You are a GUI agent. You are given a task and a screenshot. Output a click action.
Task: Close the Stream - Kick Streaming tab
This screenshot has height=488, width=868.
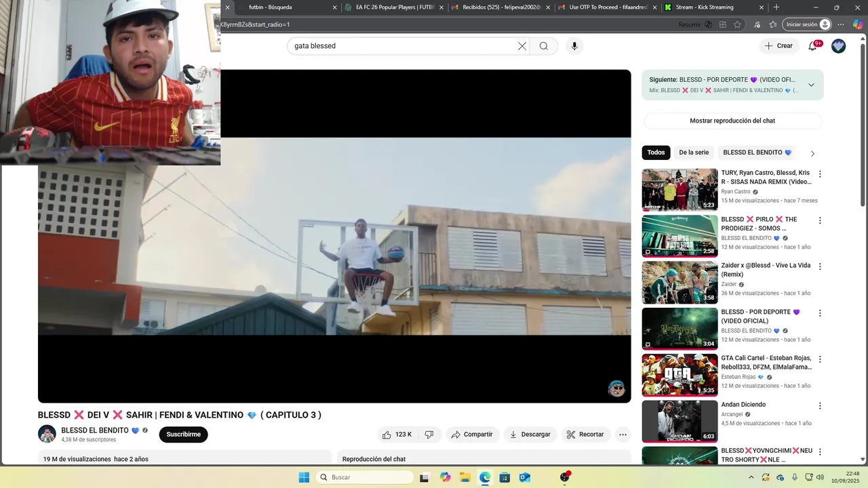click(762, 7)
